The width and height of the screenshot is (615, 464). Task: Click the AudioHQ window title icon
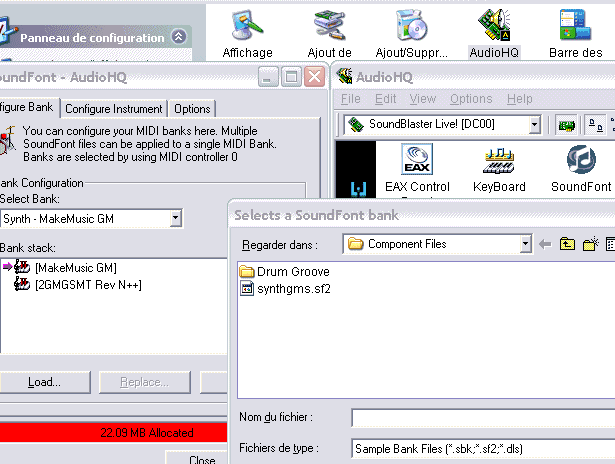click(345, 76)
